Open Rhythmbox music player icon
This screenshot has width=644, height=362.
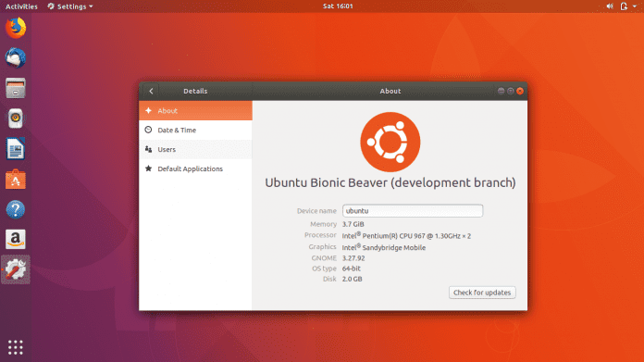click(16, 119)
